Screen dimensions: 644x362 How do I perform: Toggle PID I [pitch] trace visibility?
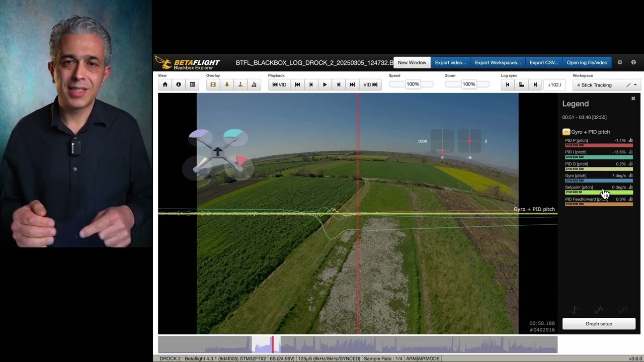coord(576,152)
